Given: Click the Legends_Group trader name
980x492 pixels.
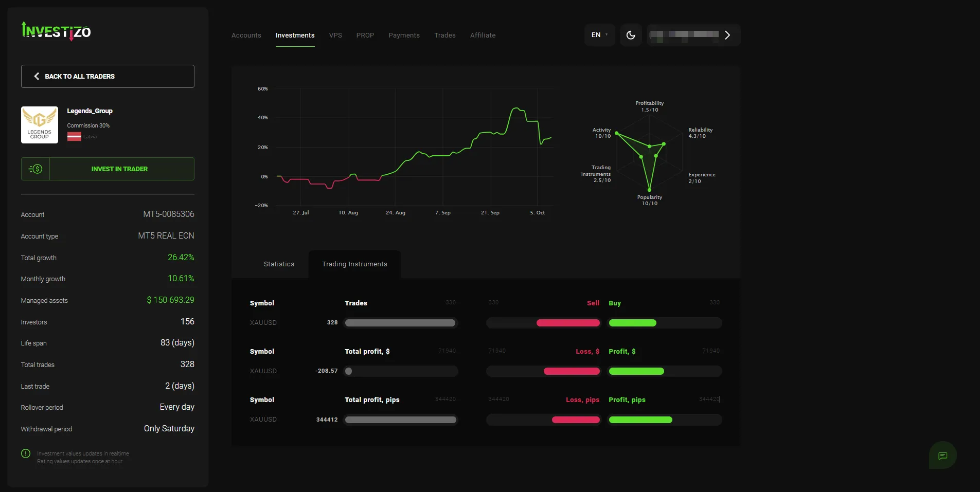Looking at the screenshot, I should (90, 111).
